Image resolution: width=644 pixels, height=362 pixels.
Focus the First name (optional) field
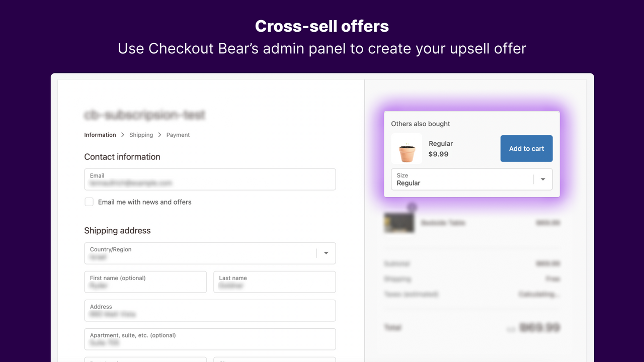tap(145, 282)
